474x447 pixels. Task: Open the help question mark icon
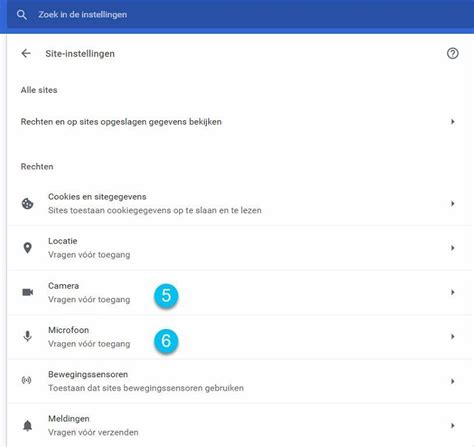452,53
